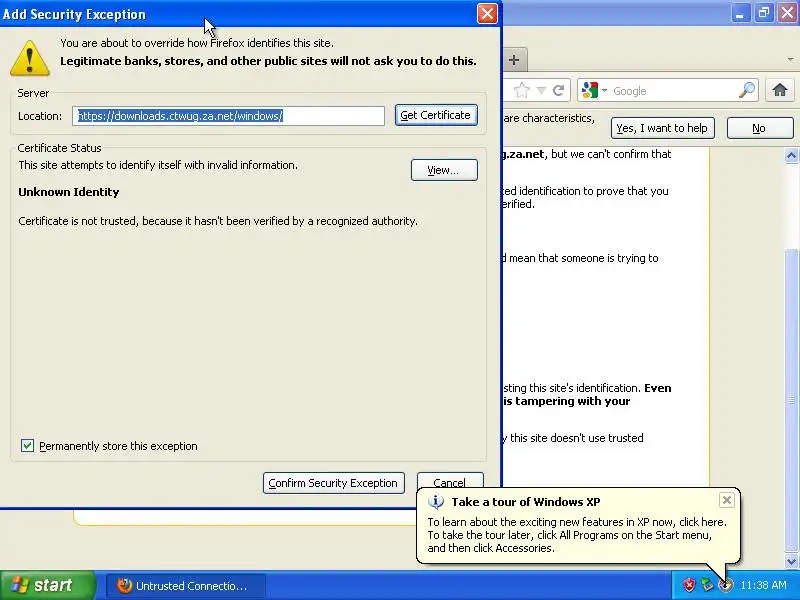Open the Start menu
Screen dimensions: 800x600
pyautogui.click(x=48, y=585)
